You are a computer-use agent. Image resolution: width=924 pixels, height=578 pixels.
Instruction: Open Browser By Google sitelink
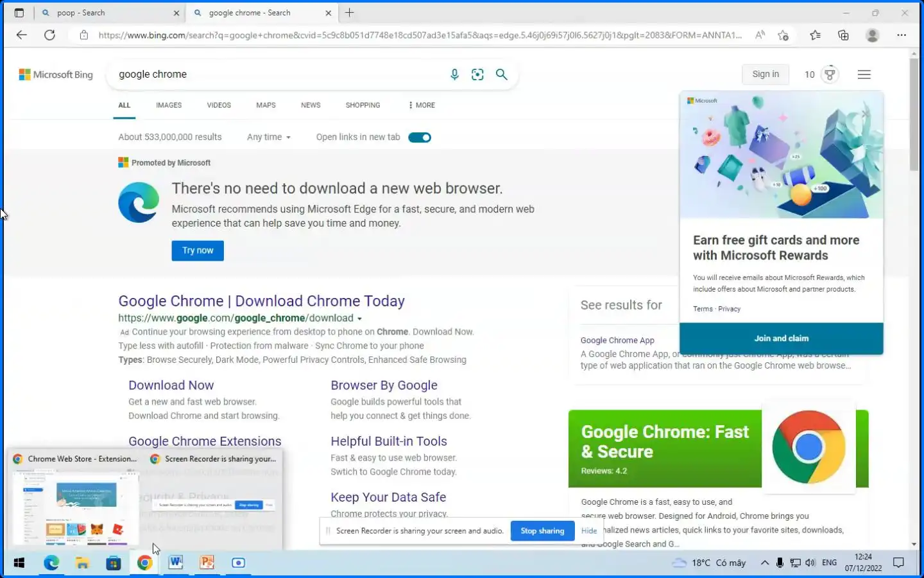click(x=384, y=385)
